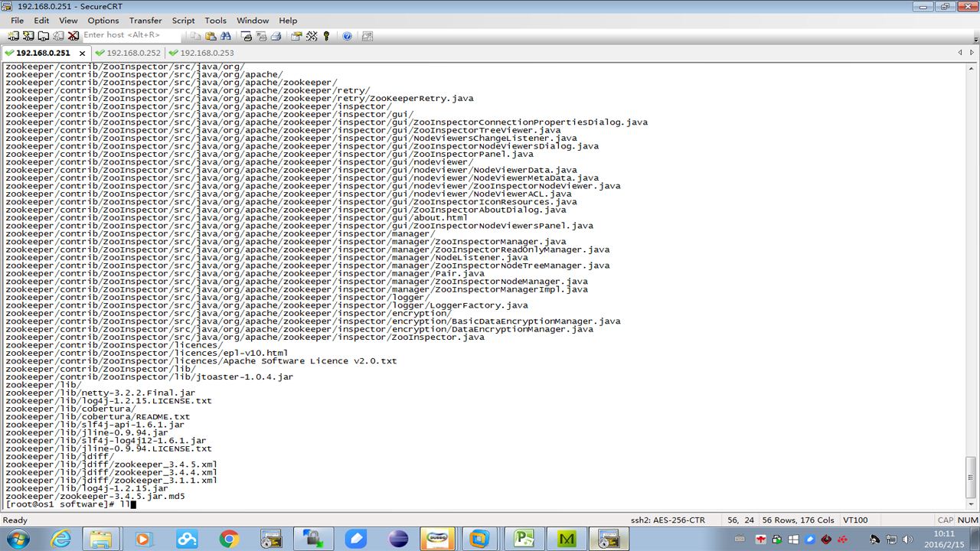Click the Paste toolbar icon
980x551 pixels.
click(211, 36)
